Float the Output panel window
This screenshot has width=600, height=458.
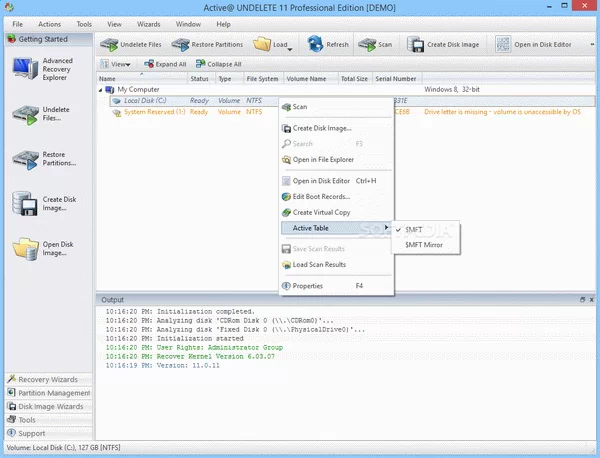pyautogui.click(x=582, y=300)
